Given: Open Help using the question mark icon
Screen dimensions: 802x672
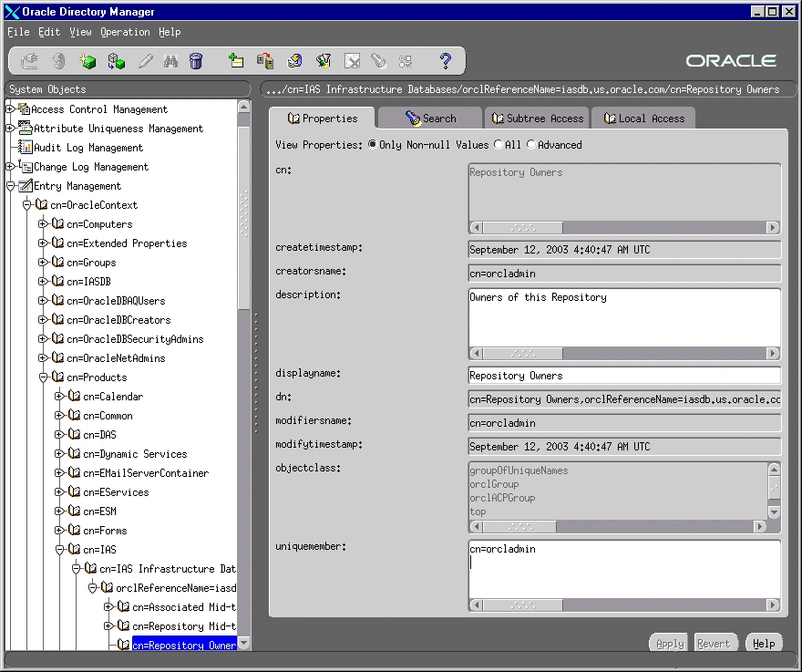Looking at the screenshot, I should [x=446, y=60].
